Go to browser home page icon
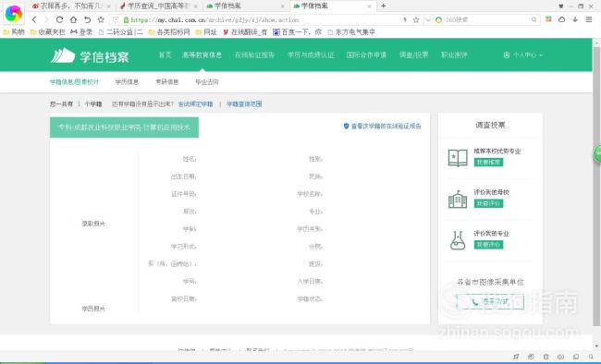 coord(73,19)
